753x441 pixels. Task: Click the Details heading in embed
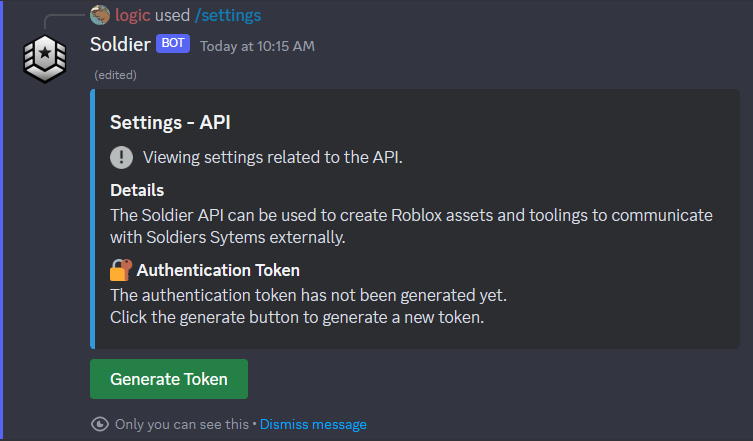[137, 190]
